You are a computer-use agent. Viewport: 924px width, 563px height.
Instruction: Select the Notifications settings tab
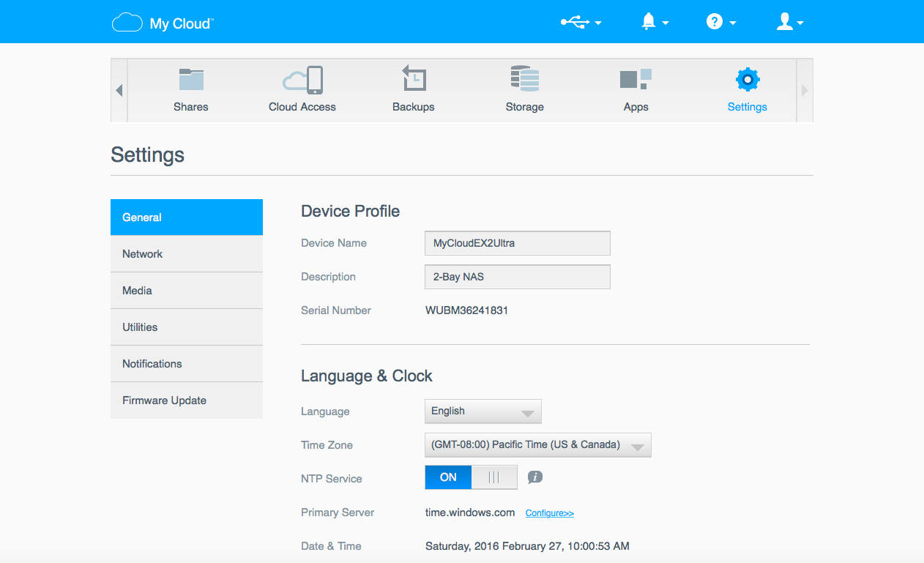point(187,364)
